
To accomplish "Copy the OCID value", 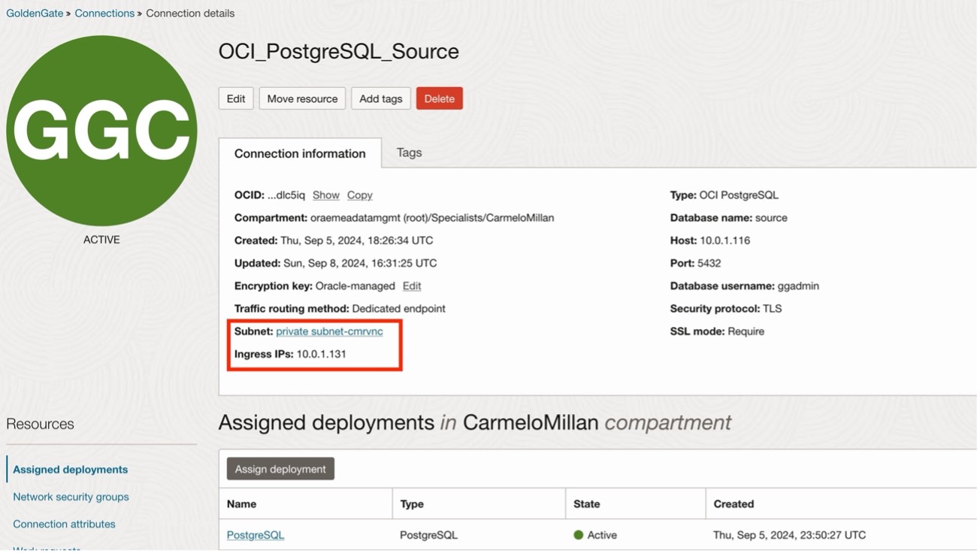I will (x=359, y=195).
